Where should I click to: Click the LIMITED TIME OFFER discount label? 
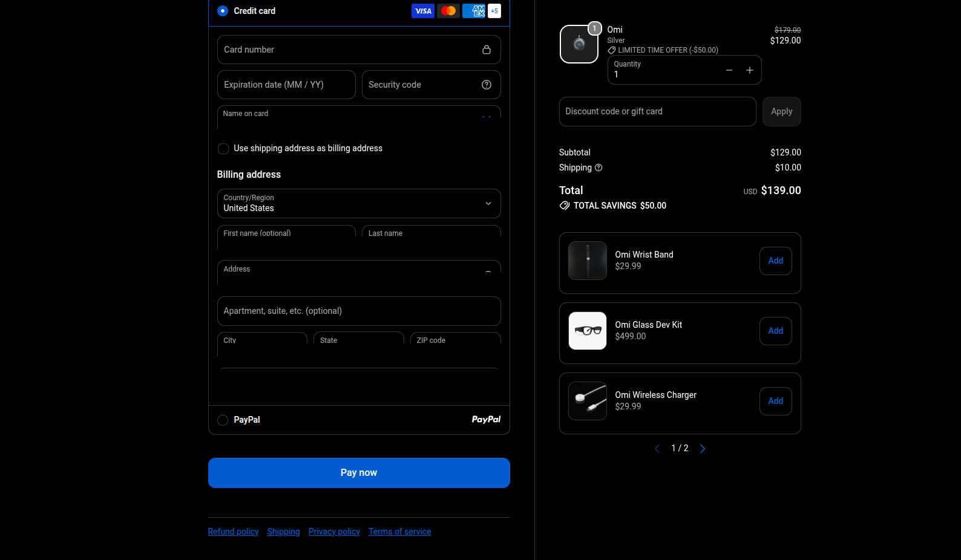pos(668,50)
